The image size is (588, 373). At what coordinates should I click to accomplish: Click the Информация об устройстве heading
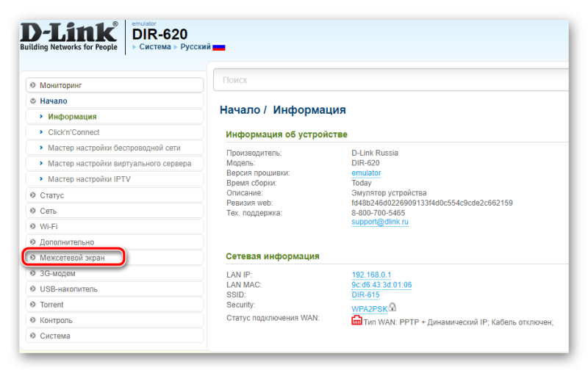(287, 134)
